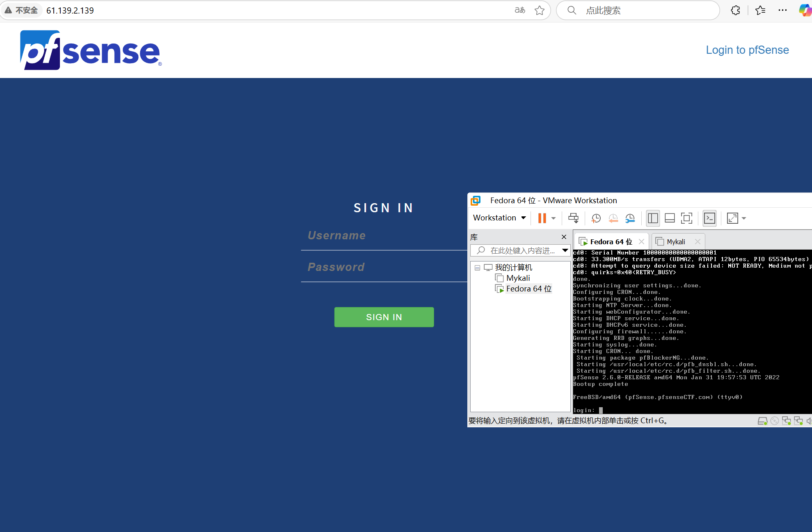Image resolution: width=812 pixels, height=532 pixels.
Task: Click the browser extensions puzzle icon
Action: coord(735,10)
